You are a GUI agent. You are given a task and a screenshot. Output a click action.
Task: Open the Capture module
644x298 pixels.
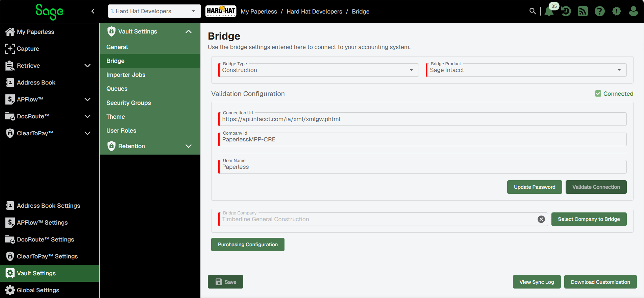[50, 49]
